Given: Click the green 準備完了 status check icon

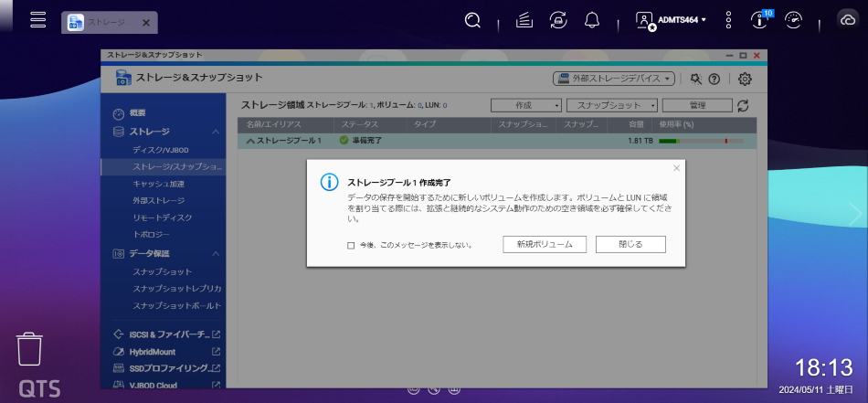Looking at the screenshot, I should (344, 141).
